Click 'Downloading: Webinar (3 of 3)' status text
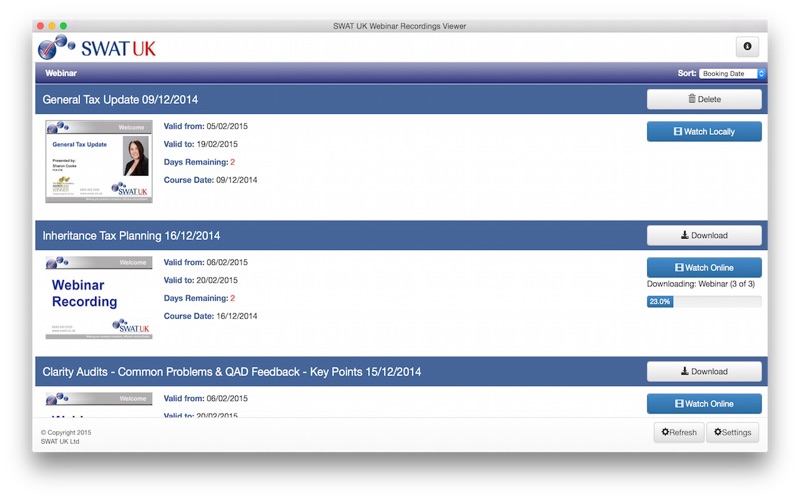Viewport: 800px width, 500px height. (701, 284)
